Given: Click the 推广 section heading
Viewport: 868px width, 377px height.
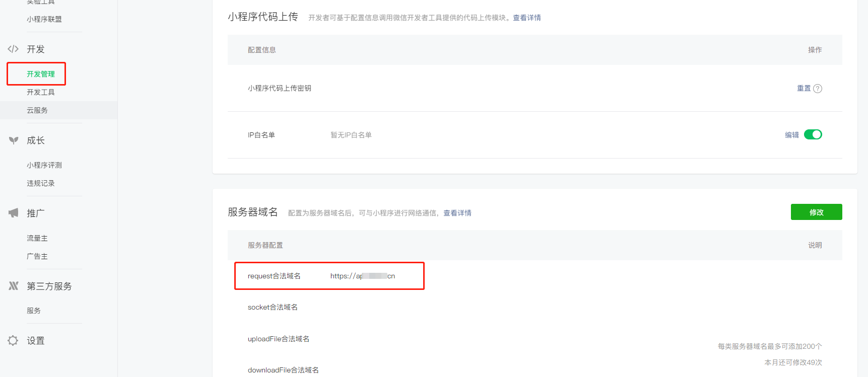Looking at the screenshot, I should 36,213.
